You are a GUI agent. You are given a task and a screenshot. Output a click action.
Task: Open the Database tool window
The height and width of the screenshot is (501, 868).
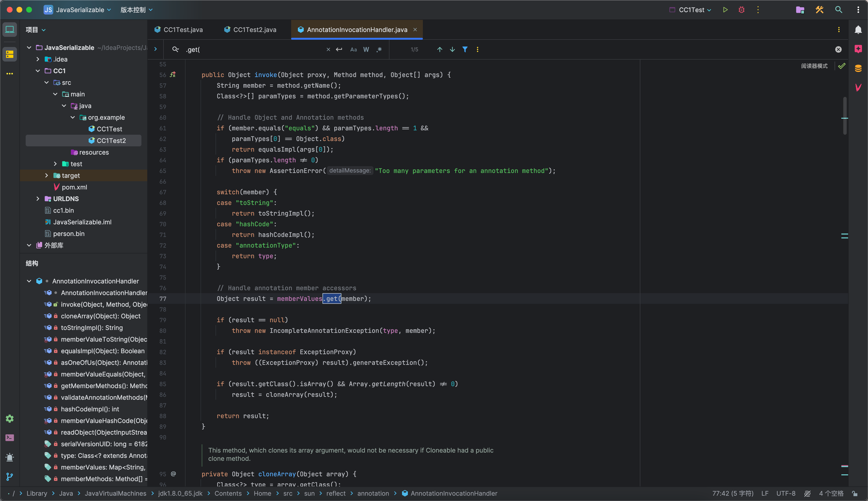(x=858, y=68)
